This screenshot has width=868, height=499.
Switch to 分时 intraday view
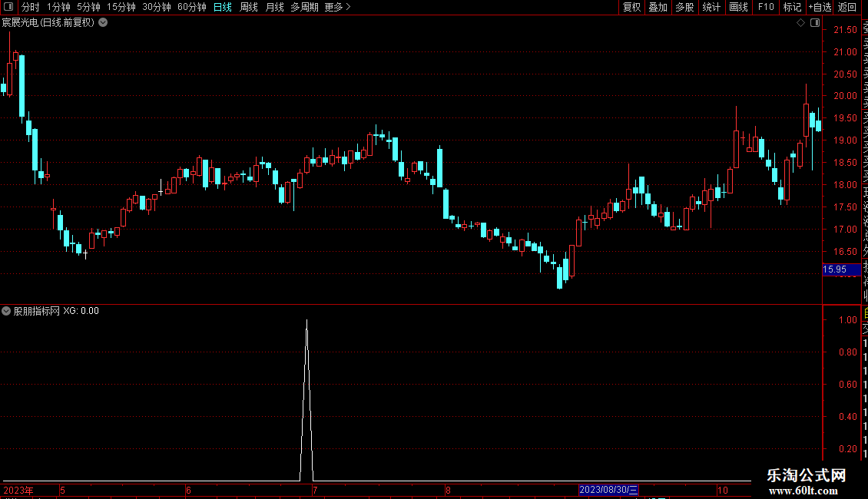31,7
